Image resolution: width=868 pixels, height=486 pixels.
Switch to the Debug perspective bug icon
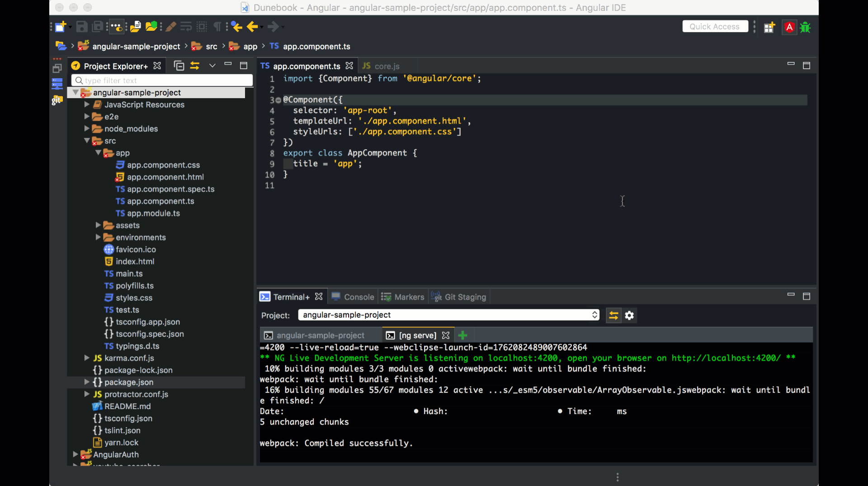point(805,28)
